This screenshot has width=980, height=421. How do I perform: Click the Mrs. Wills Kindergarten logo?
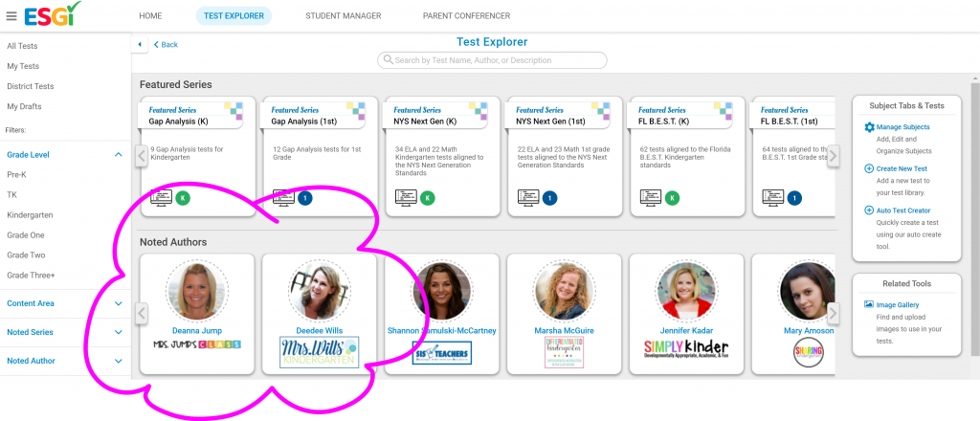tap(320, 352)
